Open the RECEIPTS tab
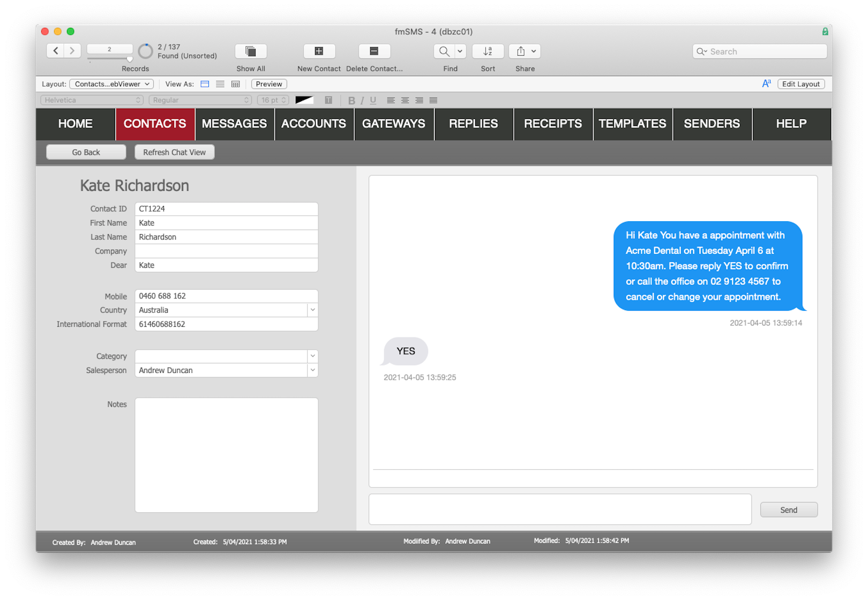Screen dimensions: 868x600 [x=553, y=124]
